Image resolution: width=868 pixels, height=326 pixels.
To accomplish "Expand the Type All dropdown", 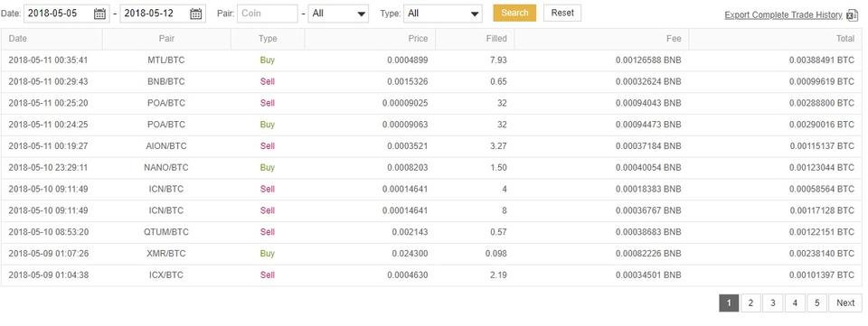I will [x=443, y=14].
